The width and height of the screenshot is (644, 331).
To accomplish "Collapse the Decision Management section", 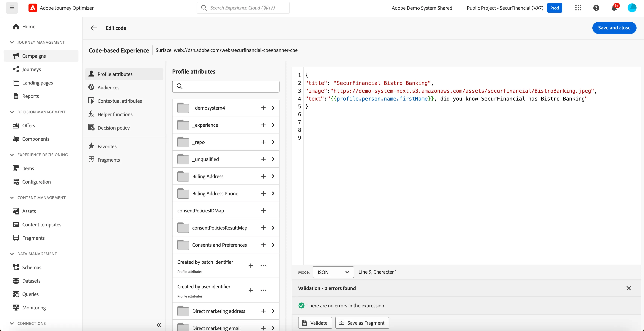I will [12, 112].
